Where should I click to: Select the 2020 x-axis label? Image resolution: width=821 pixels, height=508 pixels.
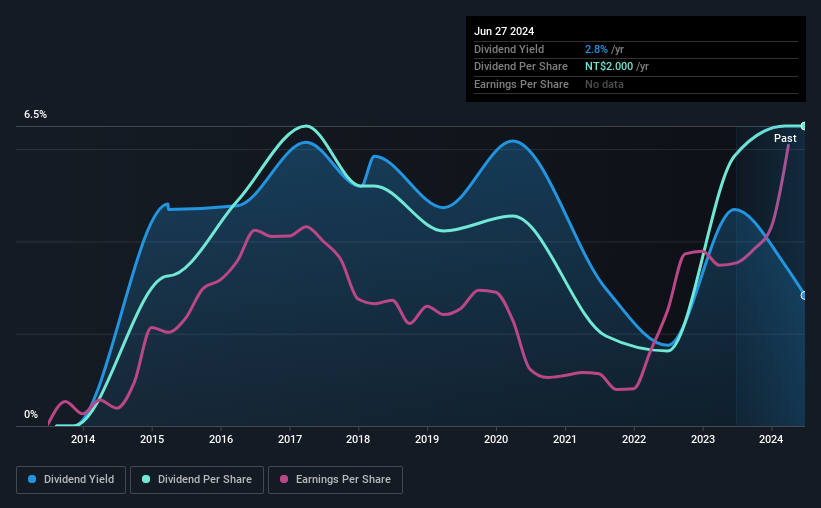click(496, 439)
